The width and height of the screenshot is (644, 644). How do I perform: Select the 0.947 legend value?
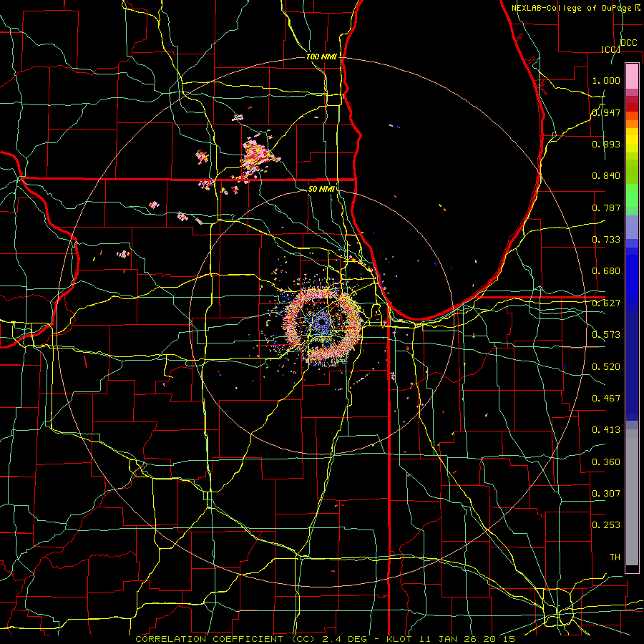pyautogui.click(x=606, y=112)
